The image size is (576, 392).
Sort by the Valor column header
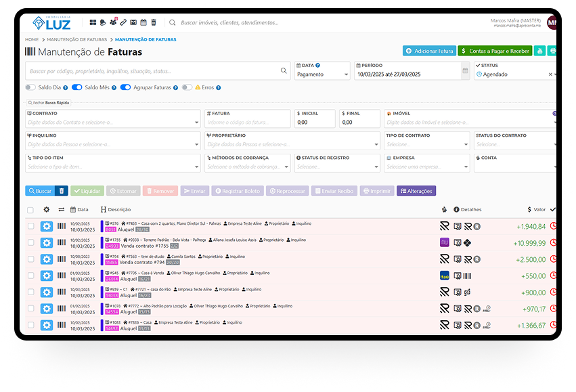pyautogui.click(x=536, y=209)
